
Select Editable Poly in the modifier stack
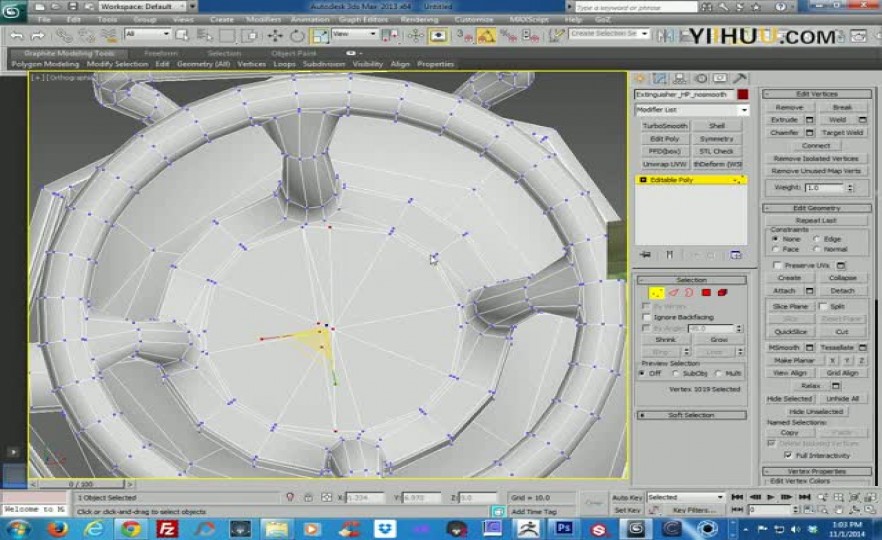point(691,180)
